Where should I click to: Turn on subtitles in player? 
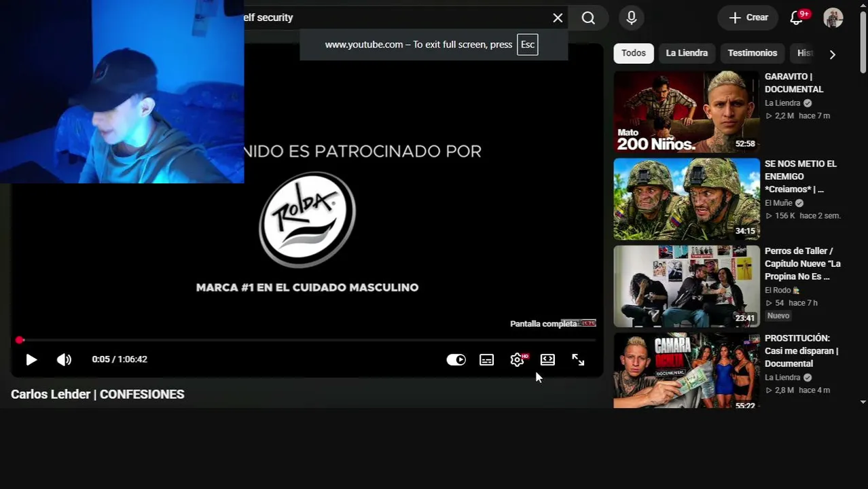pyautogui.click(x=486, y=360)
